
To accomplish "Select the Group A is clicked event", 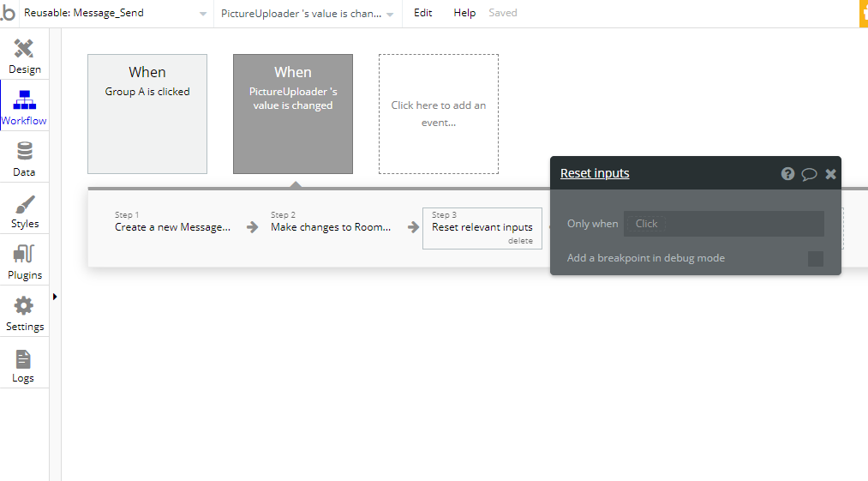I will click(147, 114).
